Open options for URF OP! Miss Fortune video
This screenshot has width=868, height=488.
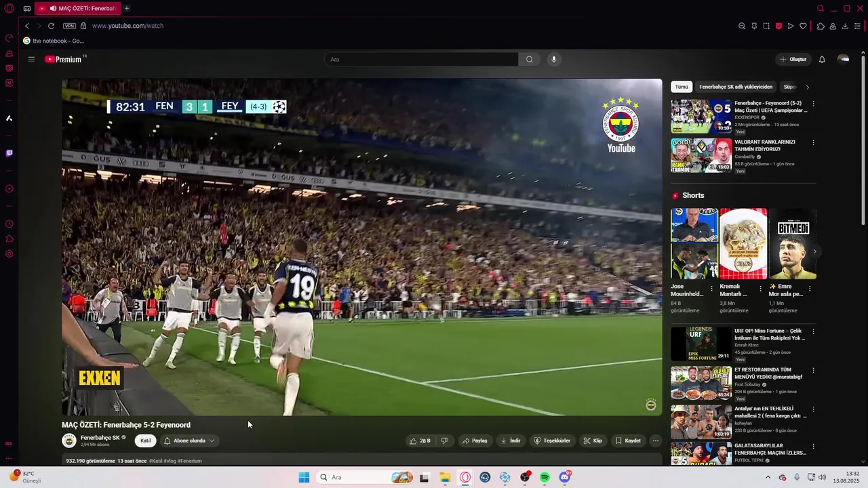point(813,331)
